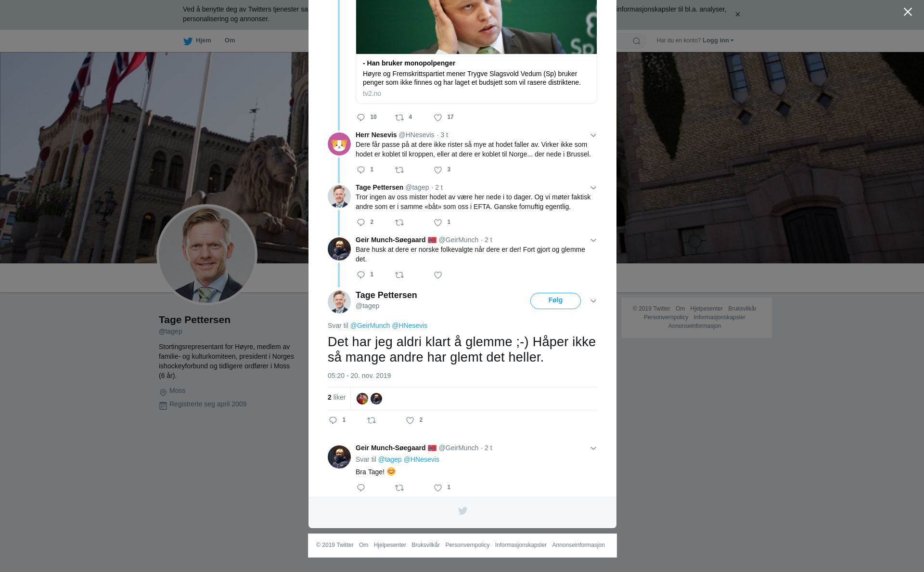Click the Twitter bird icon below thread
This screenshot has width=924, height=572.
(x=462, y=511)
